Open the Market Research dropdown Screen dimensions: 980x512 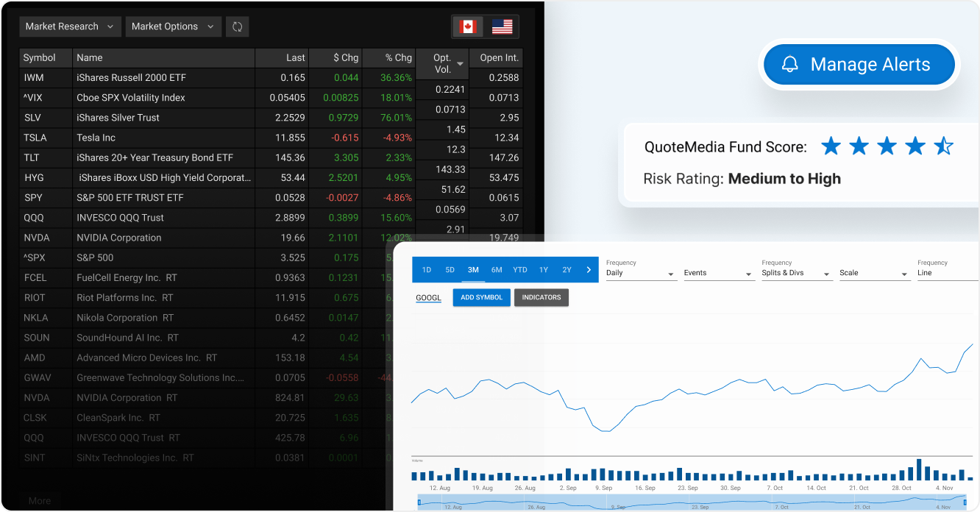[x=70, y=26]
